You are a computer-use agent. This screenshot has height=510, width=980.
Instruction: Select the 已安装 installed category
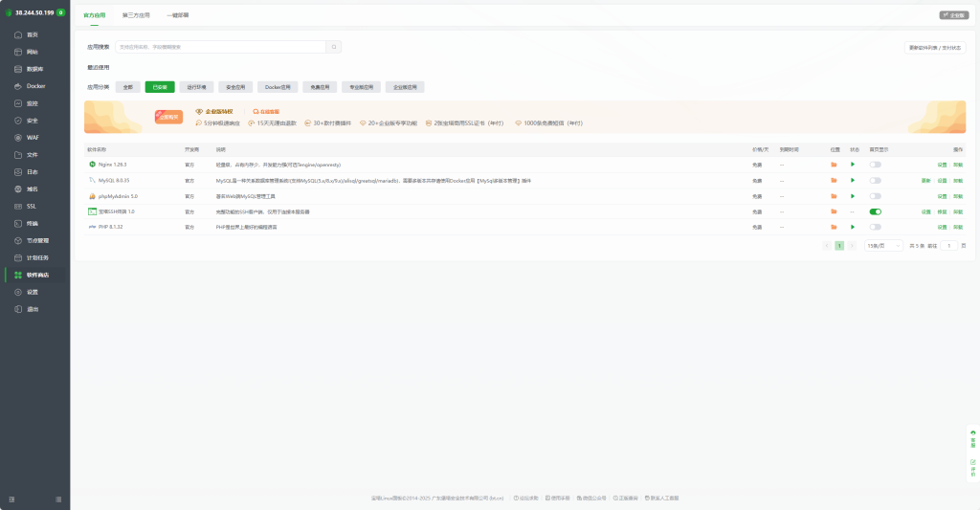tap(160, 87)
